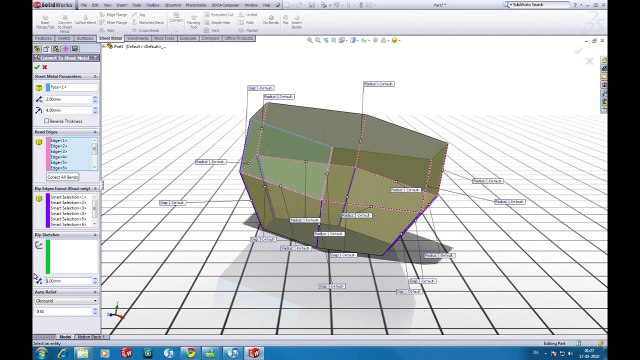This screenshot has width=640, height=360.
Task: Click the 3.00mm rip gap field
Action: coord(68,281)
